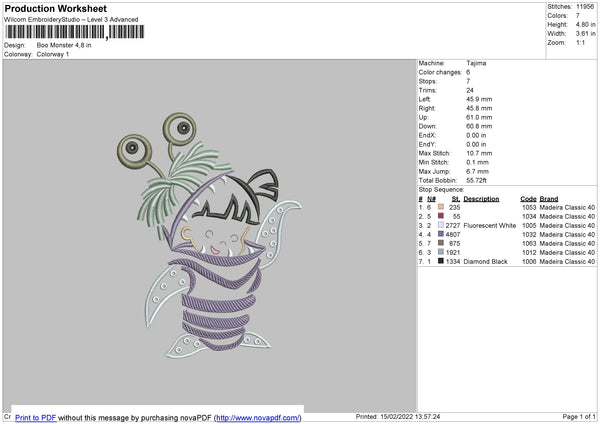Click the 'Zoom:' value 1:1
The height and width of the screenshot is (424, 600).
click(x=580, y=42)
